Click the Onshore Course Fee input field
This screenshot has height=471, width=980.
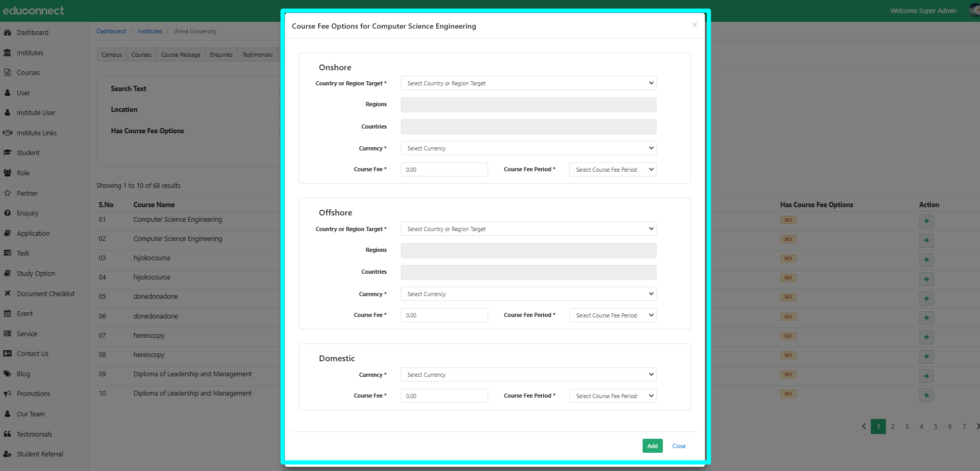(445, 170)
